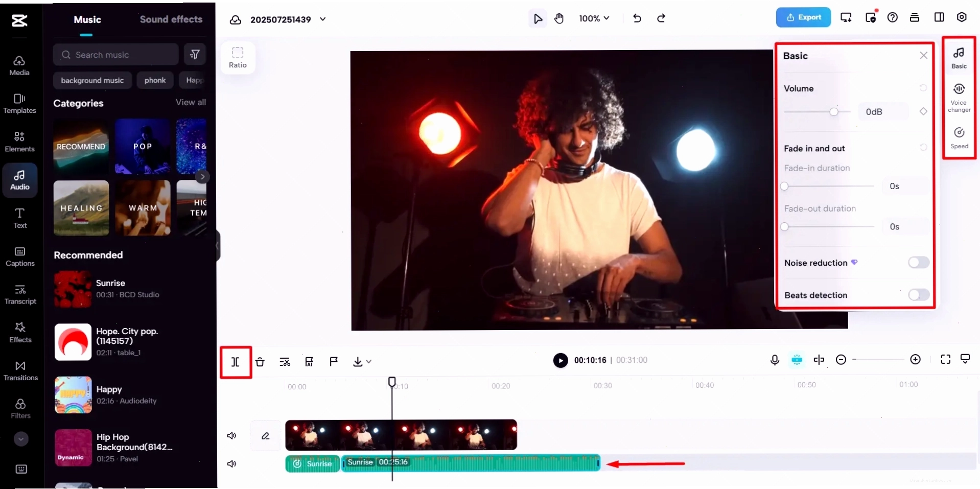Show next music categories arrow
This screenshot has height=489, width=980.
(x=202, y=177)
